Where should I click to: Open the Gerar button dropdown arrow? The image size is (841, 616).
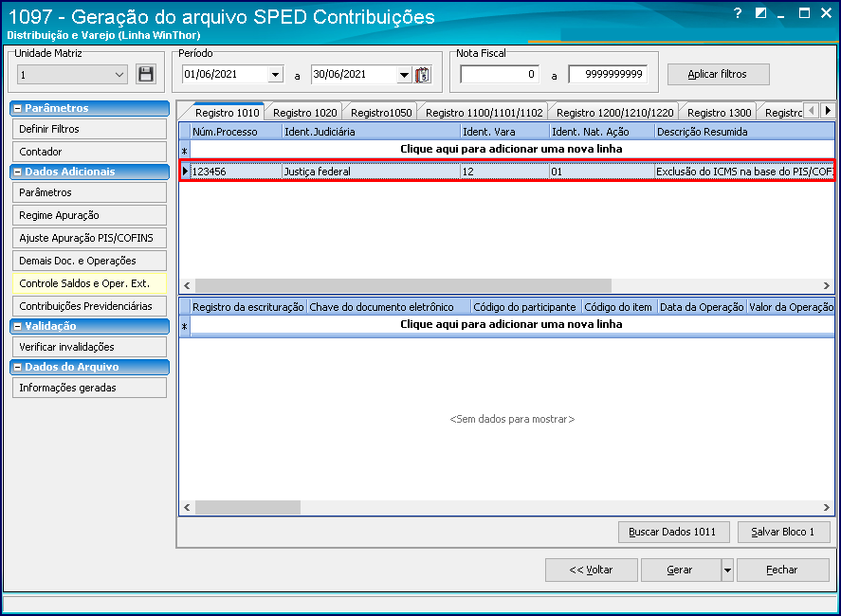pos(727,570)
